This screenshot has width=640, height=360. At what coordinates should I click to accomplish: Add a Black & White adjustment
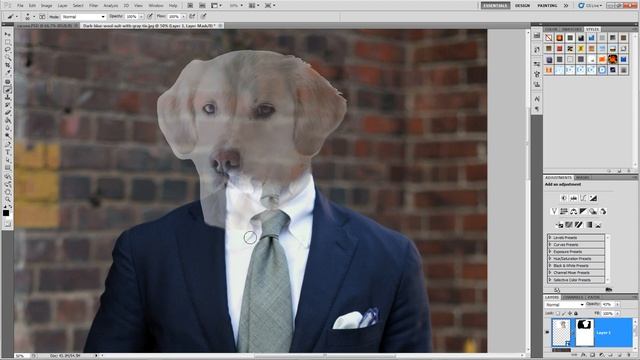[583, 211]
